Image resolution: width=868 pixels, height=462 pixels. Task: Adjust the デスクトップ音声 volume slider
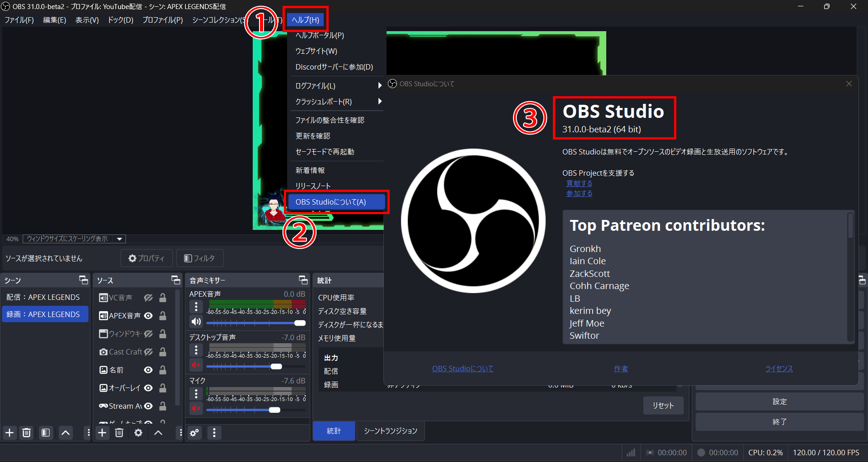click(x=256, y=366)
